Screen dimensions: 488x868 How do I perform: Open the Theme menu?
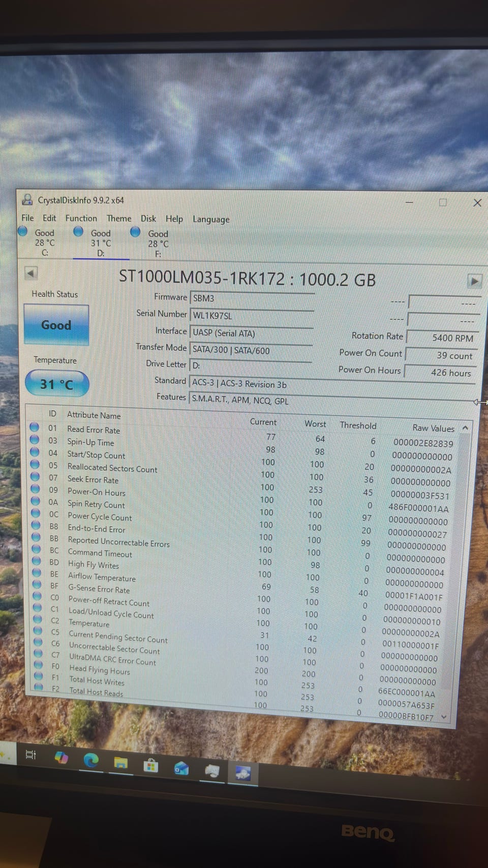(119, 218)
